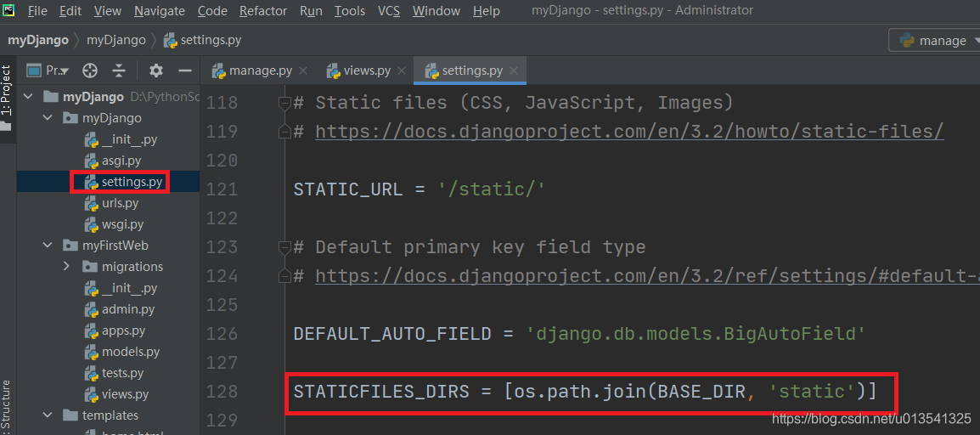
Task: Close the views.py tab
Action: pos(402,71)
